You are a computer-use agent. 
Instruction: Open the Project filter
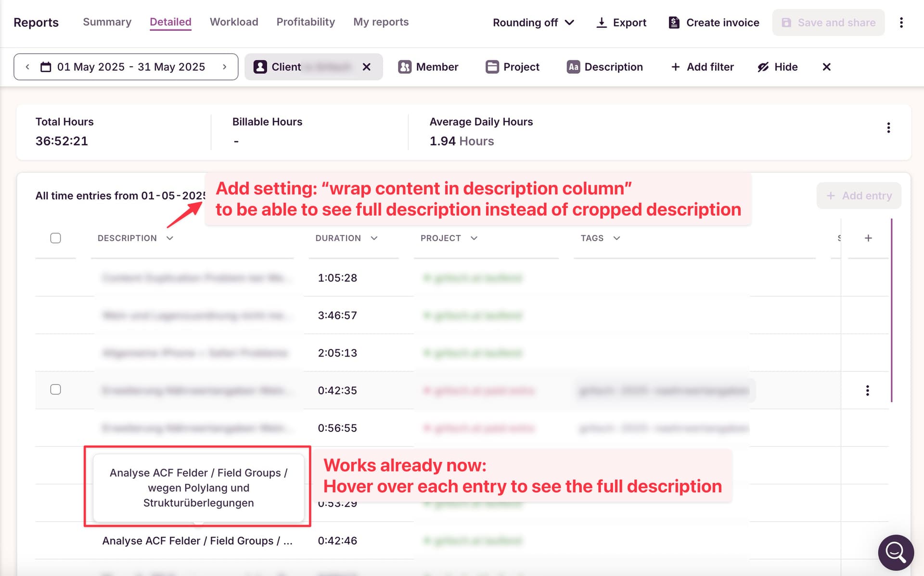[513, 67]
